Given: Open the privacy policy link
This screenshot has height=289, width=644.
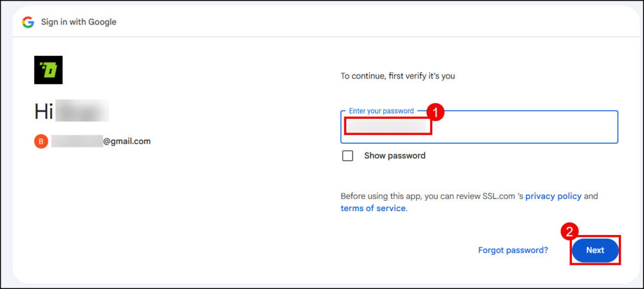Looking at the screenshot, I should [x=553, y=196].
